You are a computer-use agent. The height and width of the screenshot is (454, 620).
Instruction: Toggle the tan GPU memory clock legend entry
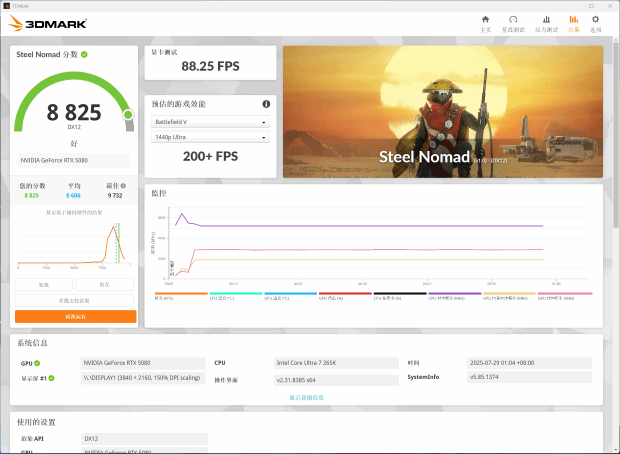pos(509,295)
